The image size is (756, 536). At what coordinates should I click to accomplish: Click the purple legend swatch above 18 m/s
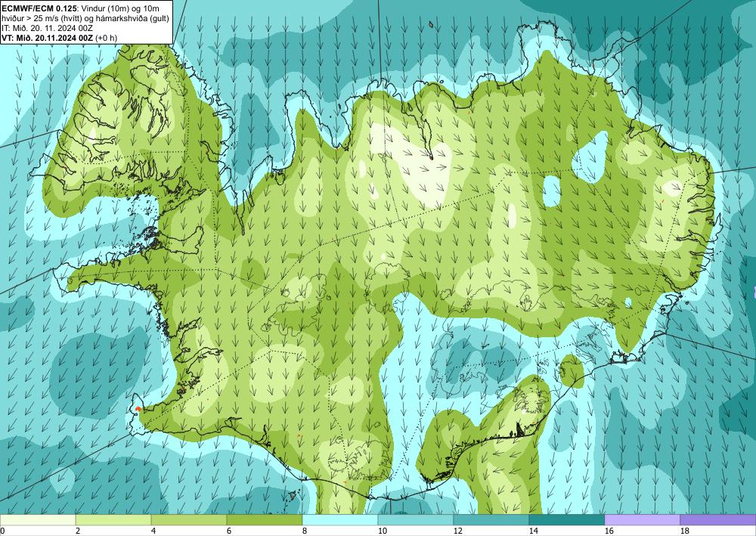click(x=718, y=519)
